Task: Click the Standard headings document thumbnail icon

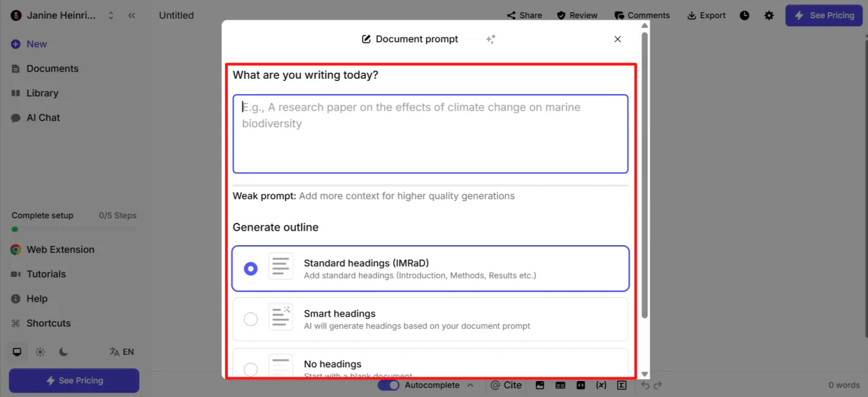Action: tap(281, 266)
